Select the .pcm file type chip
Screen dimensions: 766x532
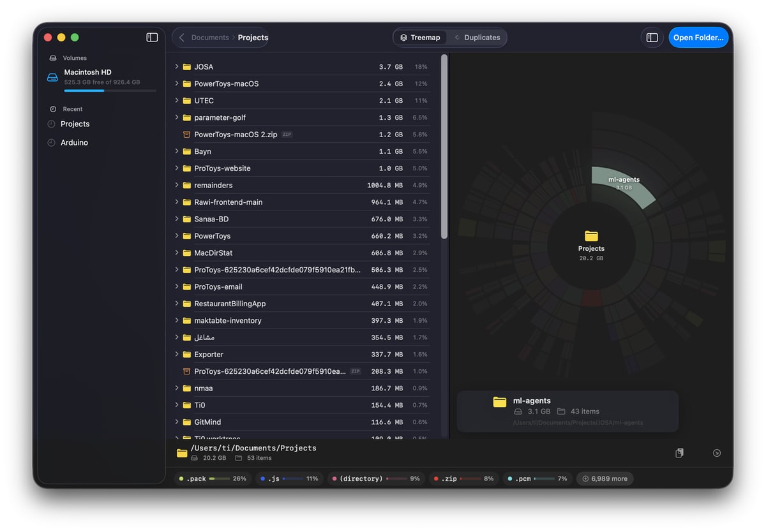click(x=537, y=478)
